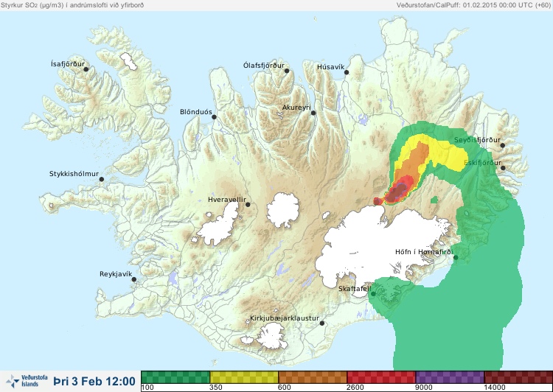Click the Höfn í Hornafirði label
This screenshot has width=553, height=392.
point(424,252)
